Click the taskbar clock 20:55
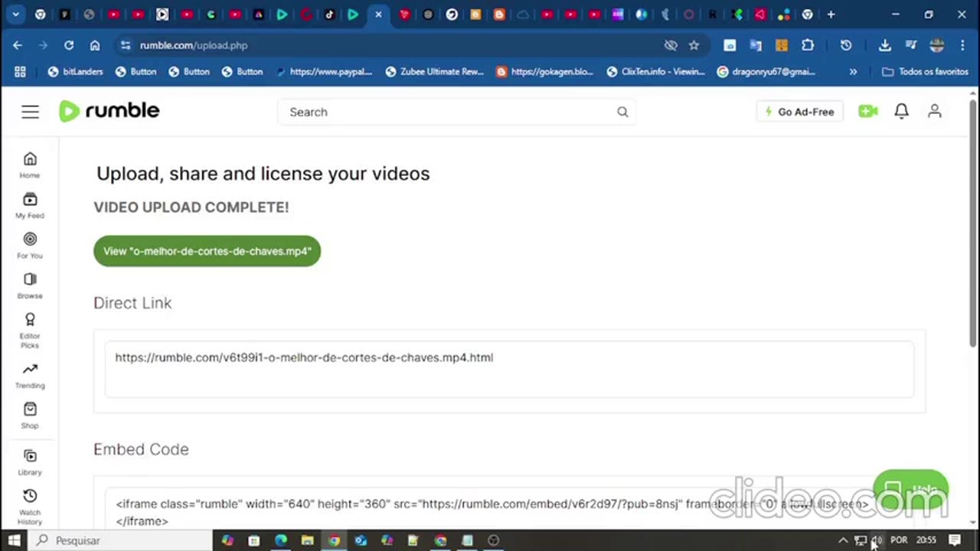 click(x=926, y=540)
